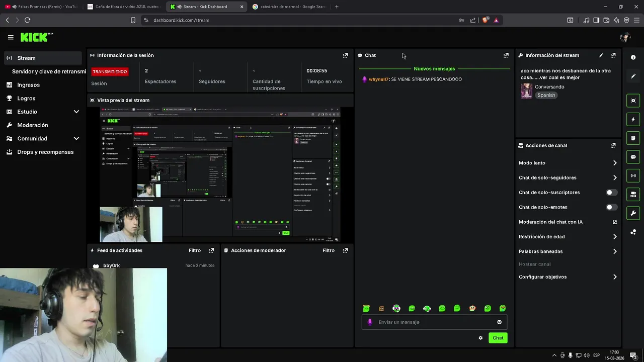Open Windows notification center in taskbar

tap(633, 355)
